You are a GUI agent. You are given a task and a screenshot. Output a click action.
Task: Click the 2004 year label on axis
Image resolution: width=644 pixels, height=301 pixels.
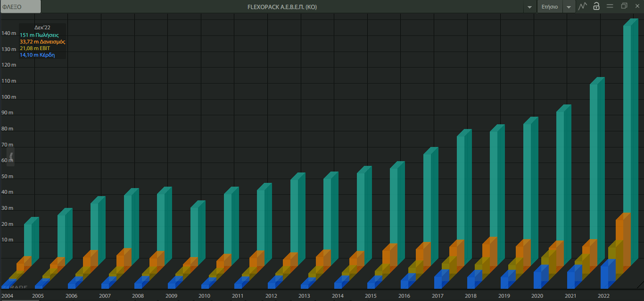pos(6,296)
